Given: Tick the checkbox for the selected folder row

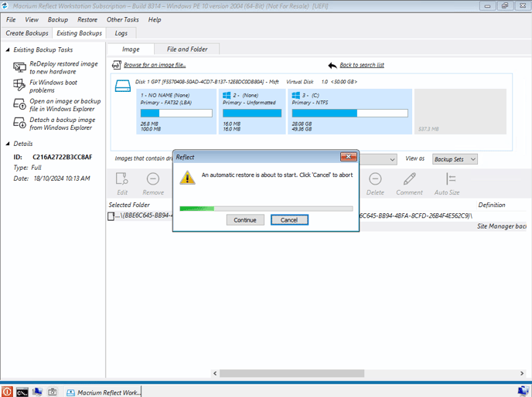Looking at the screenshot, I should point(111,216).
